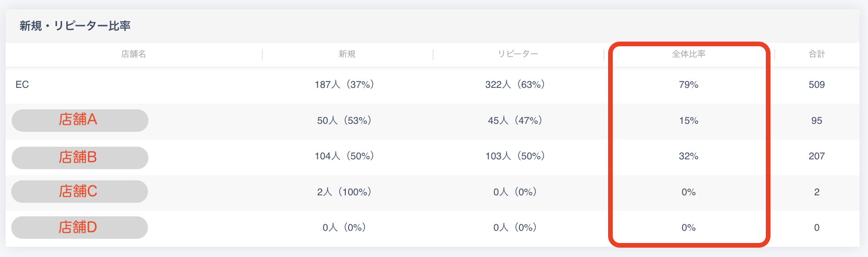Select EC's 322人 (63%) repeater cell
The width and height of the screenshot is (868, 257).
515,85
